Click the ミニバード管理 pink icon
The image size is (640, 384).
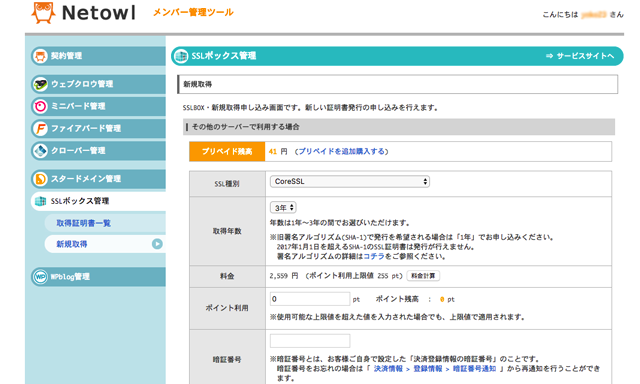(x=40, y=106)
